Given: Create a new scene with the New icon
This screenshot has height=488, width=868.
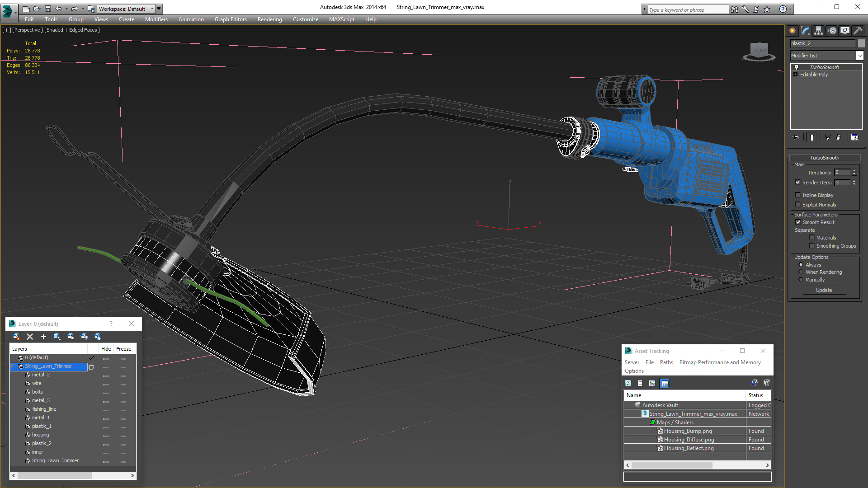Looking at the screenshot, I should tap(26, 9).
